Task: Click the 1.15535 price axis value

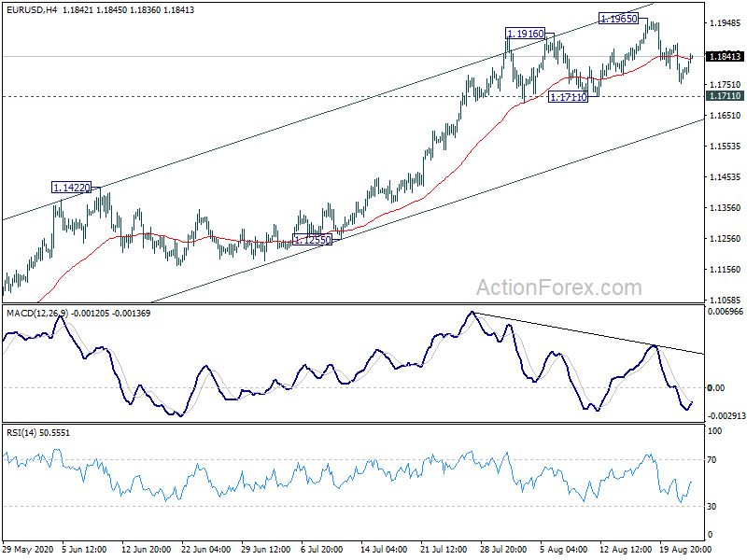Action: 726,147
